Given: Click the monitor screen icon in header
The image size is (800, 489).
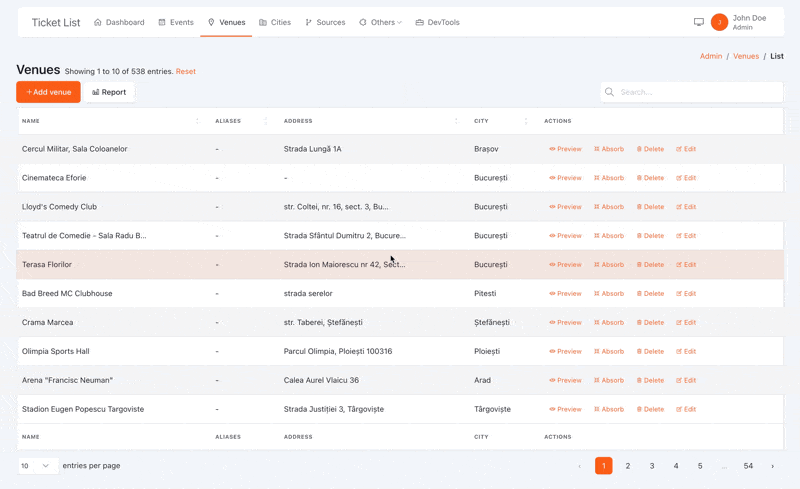Looking at the screenshot, I should click(699, 22).
